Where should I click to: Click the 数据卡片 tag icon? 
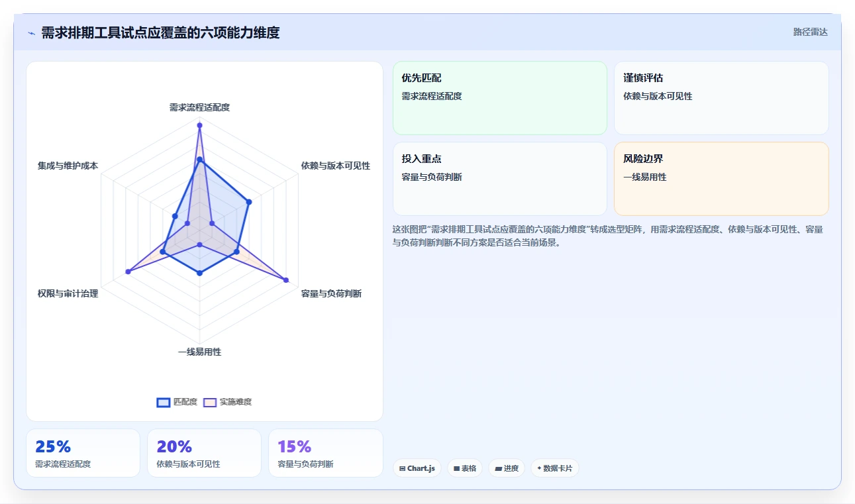(x=539, y=468)
